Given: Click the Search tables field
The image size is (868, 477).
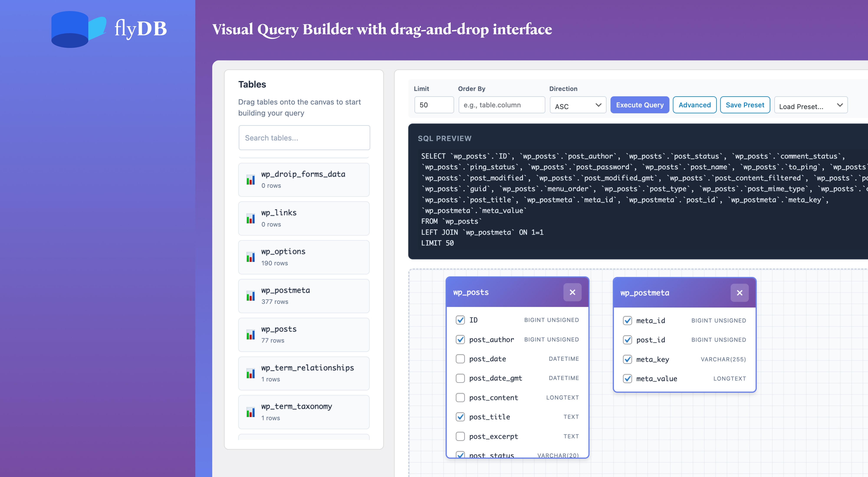Looking at the screenshot, I should tap(304, 138).
